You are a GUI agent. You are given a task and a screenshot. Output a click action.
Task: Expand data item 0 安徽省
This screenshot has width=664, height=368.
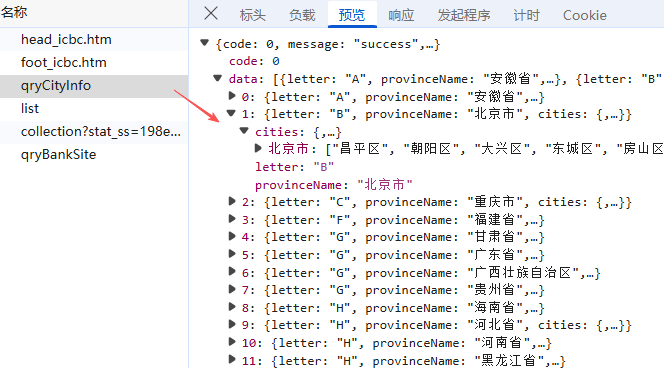click(232, 96)
